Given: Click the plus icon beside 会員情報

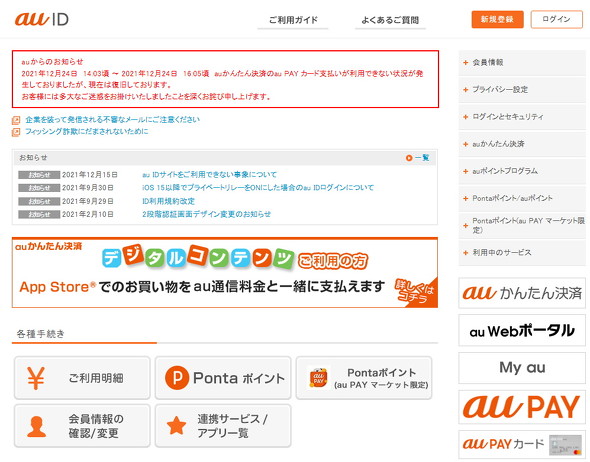Looking at the screenshot, I should pos(465,62).
